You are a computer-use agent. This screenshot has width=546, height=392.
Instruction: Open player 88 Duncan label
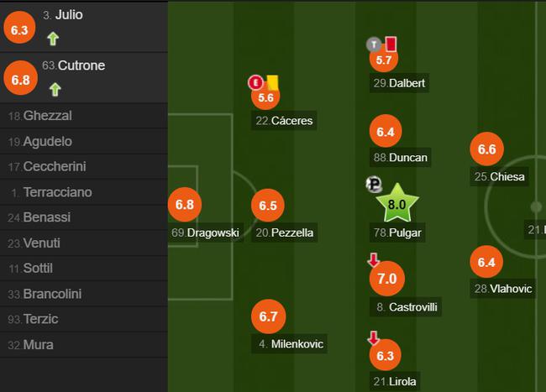coord(401,158)
